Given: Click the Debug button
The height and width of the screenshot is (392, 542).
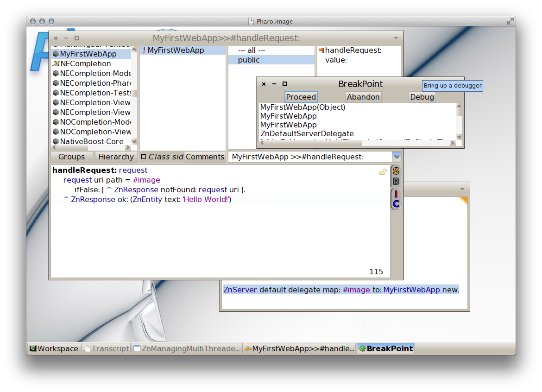Looking at the screenshot, I should [x=422, y=97].
